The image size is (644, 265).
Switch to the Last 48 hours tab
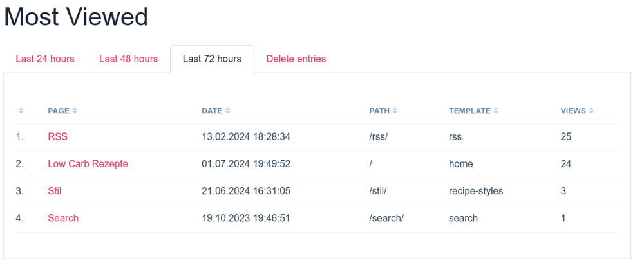point(128,59)
